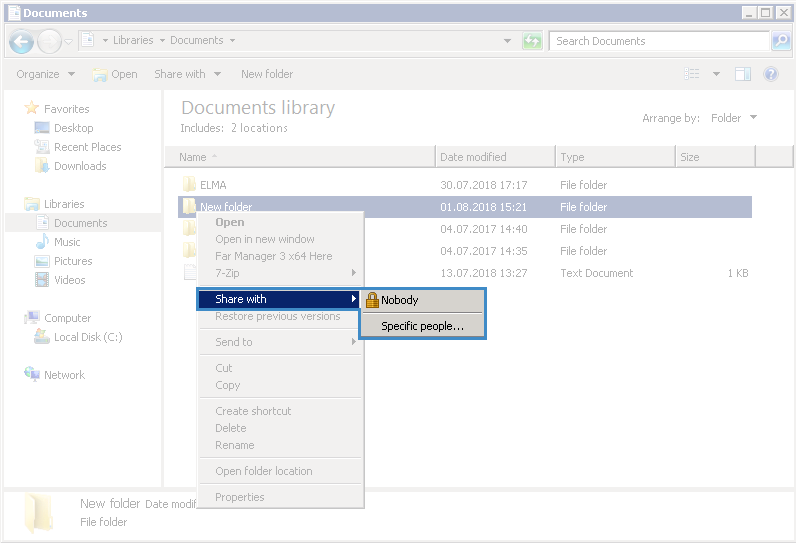Select Properties in the context menu
The width and height of the screenshot is (796, 543).
240,497
